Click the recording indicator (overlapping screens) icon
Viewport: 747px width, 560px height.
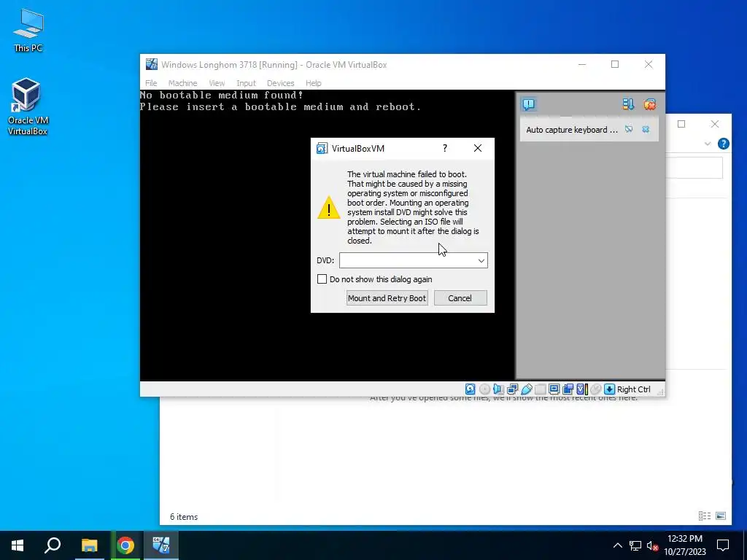pos(568,389)
